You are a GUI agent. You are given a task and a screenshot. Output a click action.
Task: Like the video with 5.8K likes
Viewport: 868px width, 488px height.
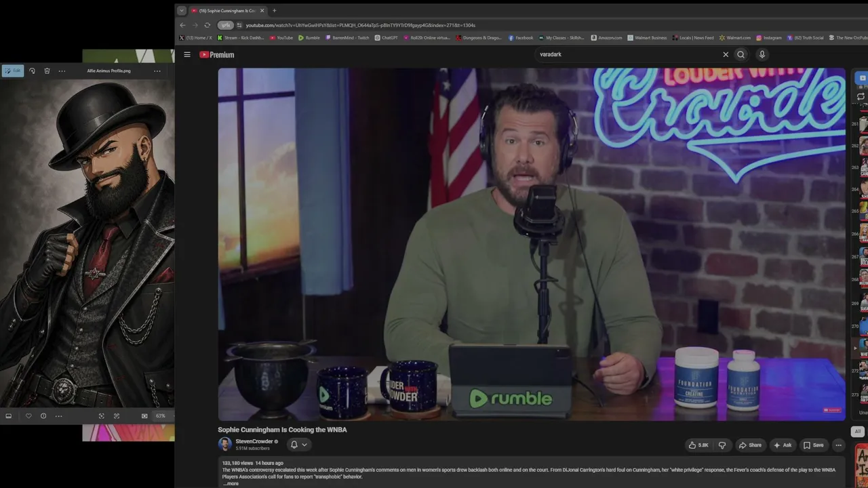tap(698, 445)
